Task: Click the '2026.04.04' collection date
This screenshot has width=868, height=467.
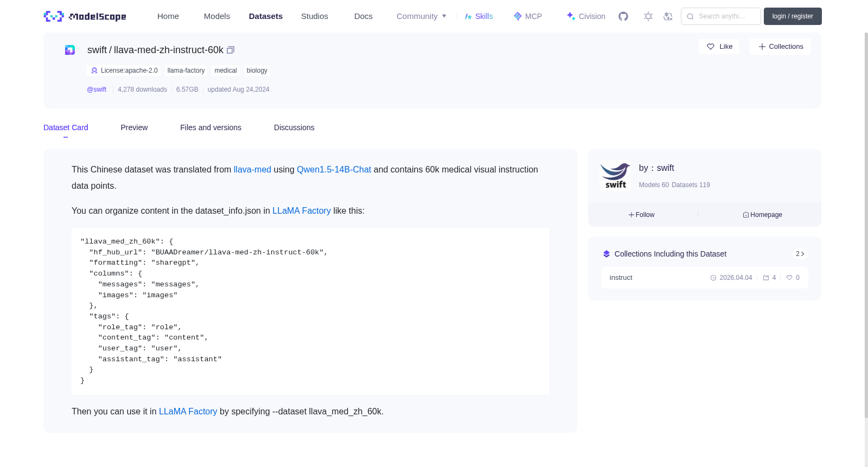Action: [x=736, y=278]
